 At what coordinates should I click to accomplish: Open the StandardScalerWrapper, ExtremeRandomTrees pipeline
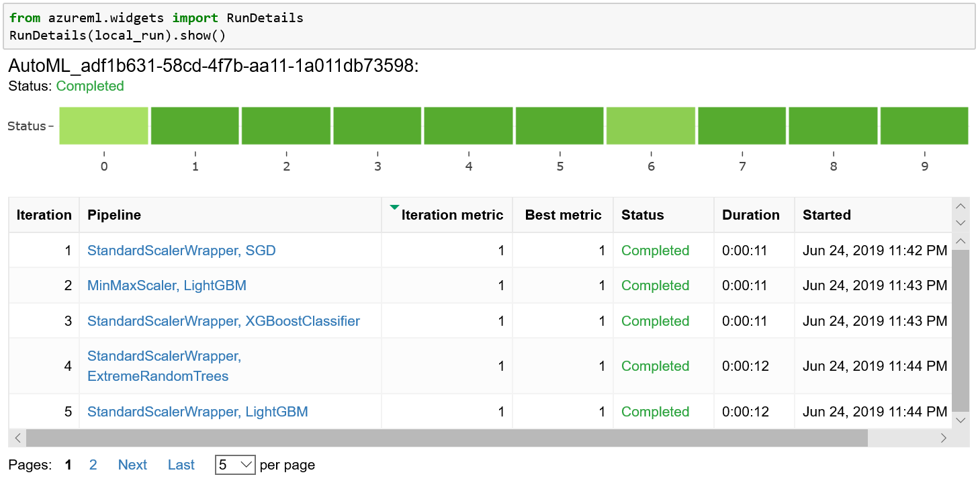[164, 366]
